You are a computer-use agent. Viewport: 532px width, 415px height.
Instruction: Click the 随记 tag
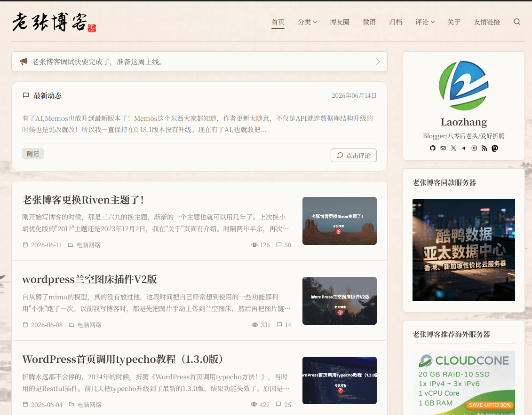coord(33,154)
